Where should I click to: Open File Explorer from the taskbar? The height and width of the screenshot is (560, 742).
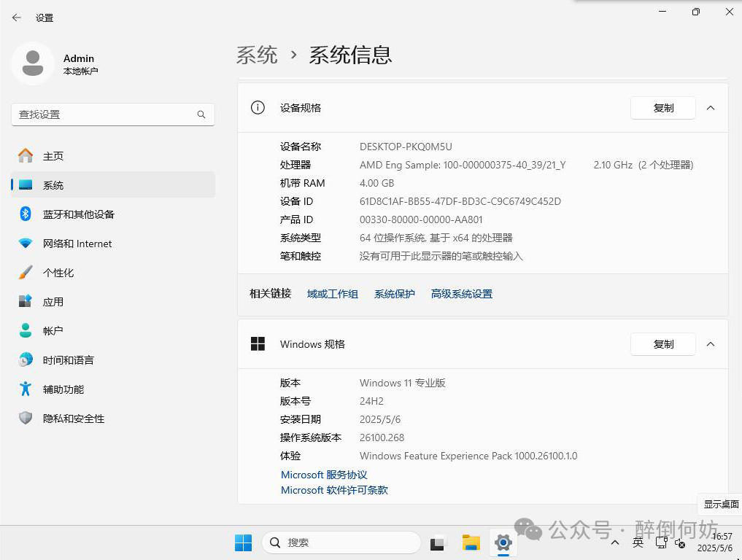(471, 542)
